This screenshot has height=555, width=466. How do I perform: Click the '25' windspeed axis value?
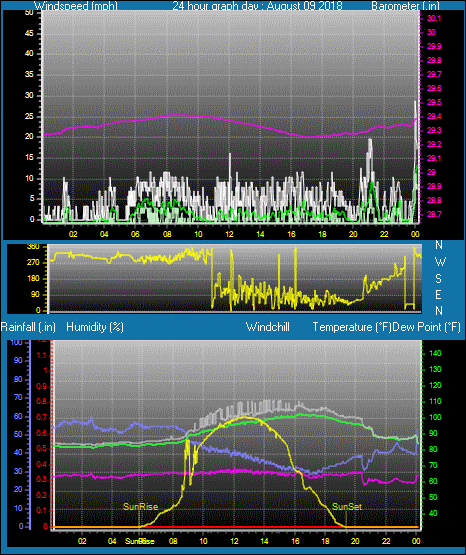[29, 116]
